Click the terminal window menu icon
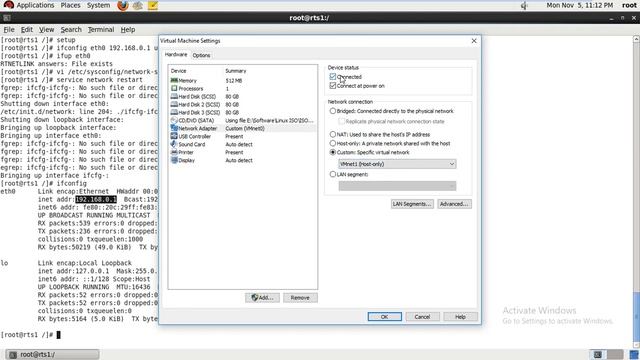 point(7,18)
